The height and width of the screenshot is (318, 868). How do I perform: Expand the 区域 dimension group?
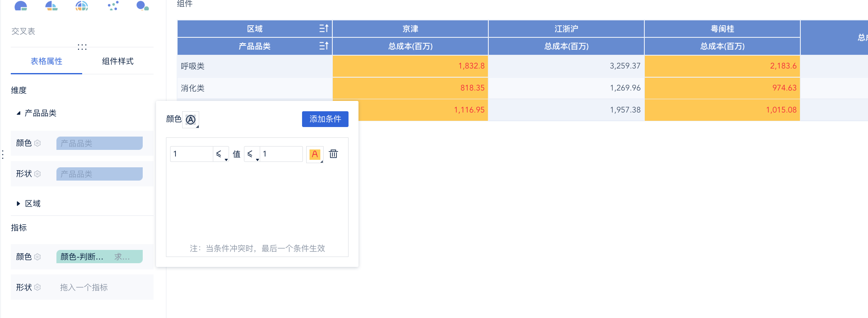(x=18, y=203)
